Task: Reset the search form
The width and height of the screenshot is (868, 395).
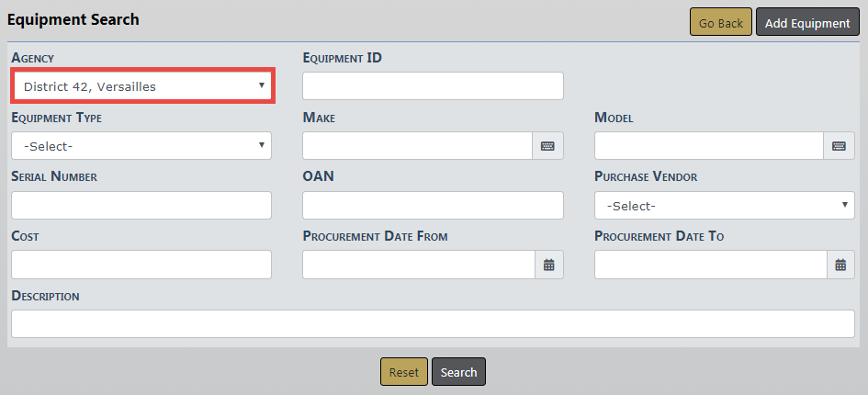Action: click(403, 372)
